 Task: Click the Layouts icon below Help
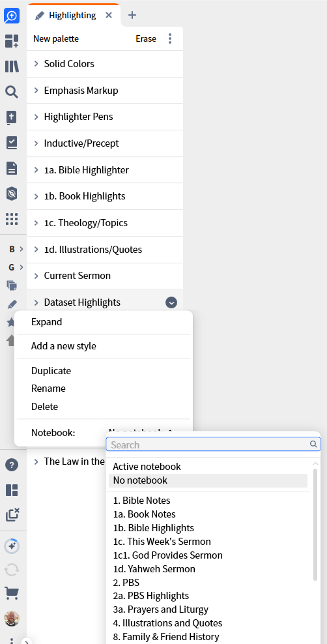[12, 490]
